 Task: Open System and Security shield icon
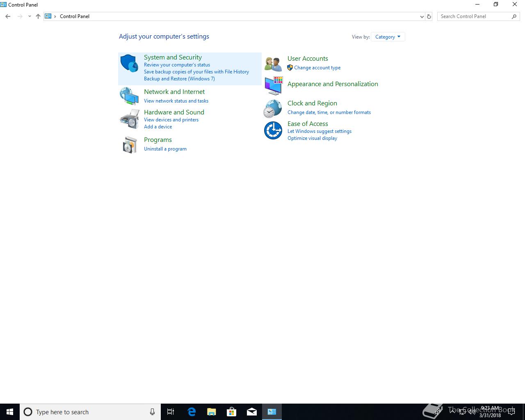(x=129, y=63)
